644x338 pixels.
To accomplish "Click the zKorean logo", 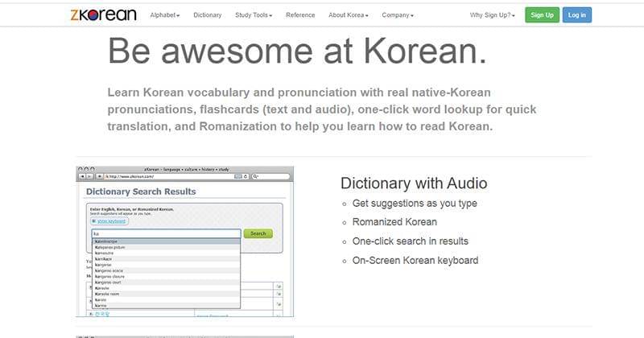I will point(104,14).
